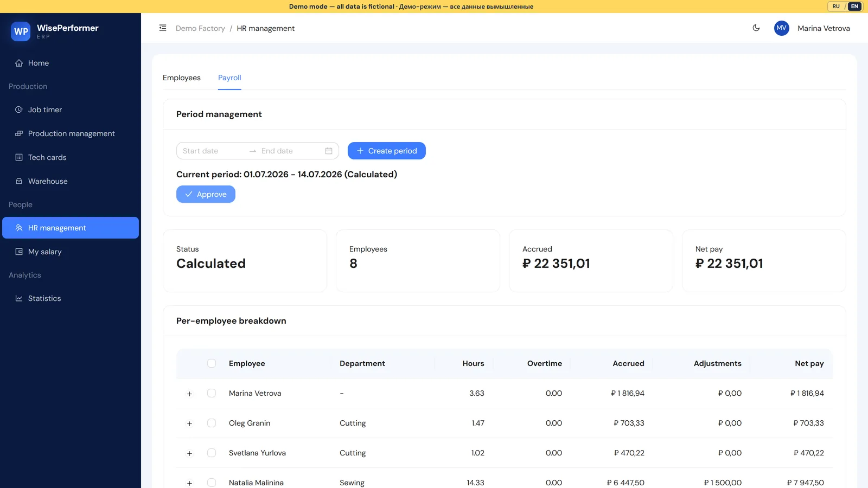This screenshot has height=488, width=868.
Task: Open Production management from the sidebar
Action: [71, 133]
